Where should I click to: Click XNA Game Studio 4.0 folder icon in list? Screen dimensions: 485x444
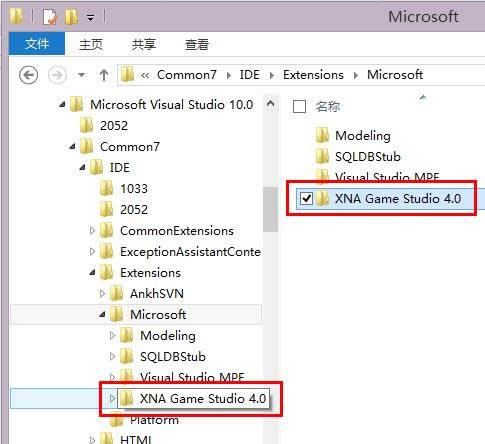tap(322, 198)
